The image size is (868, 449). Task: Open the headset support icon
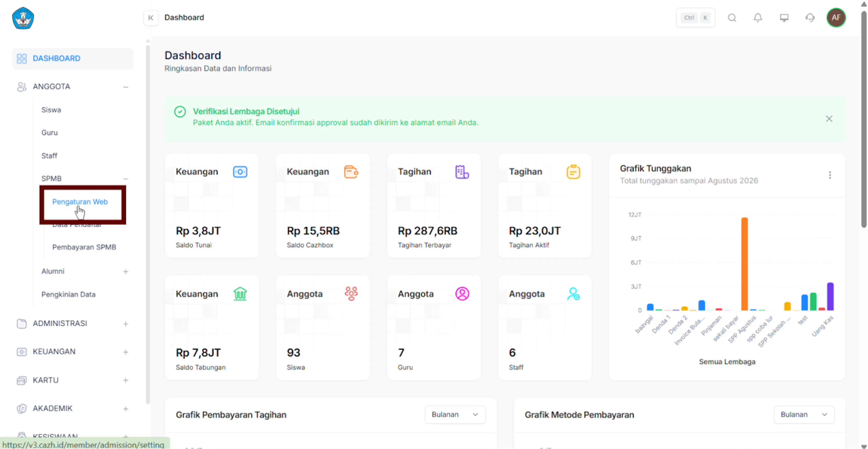(810, 17)
